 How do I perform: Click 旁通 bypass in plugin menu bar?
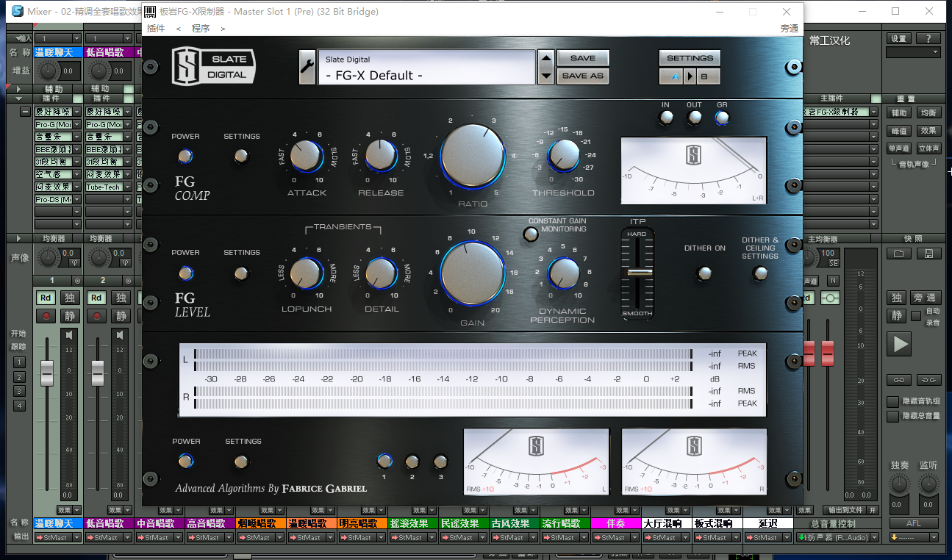[x=789, y=29]
